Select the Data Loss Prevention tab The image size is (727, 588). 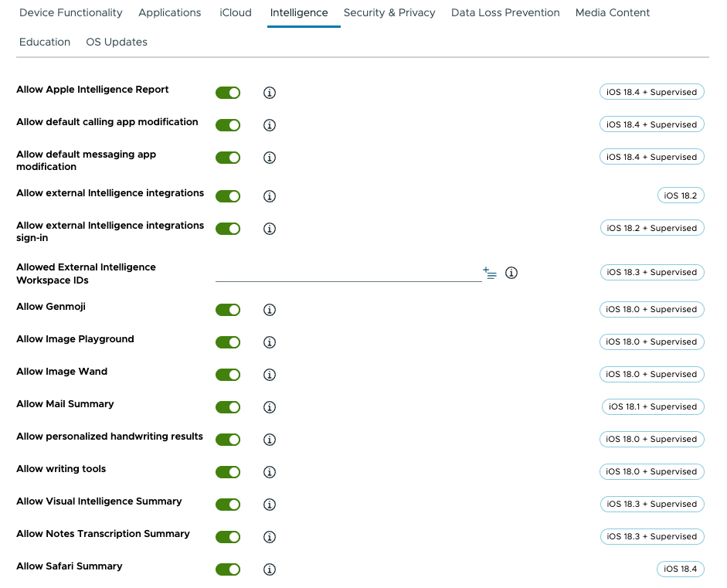pos(505,12)
